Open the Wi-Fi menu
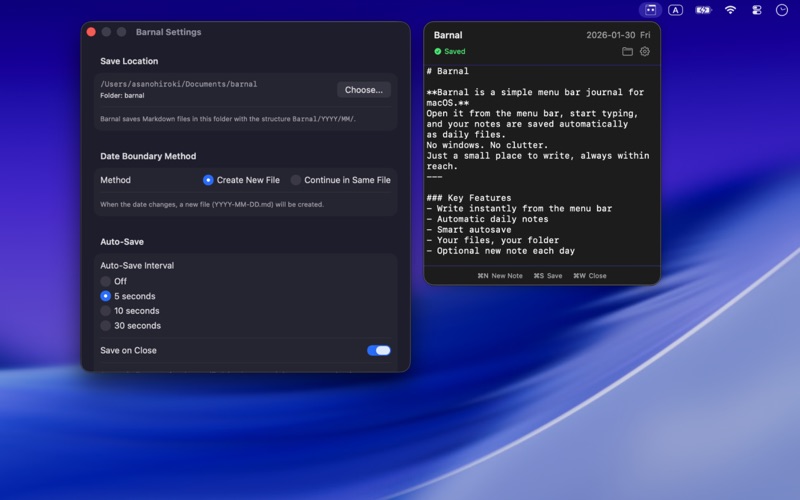 click(730, 10)
